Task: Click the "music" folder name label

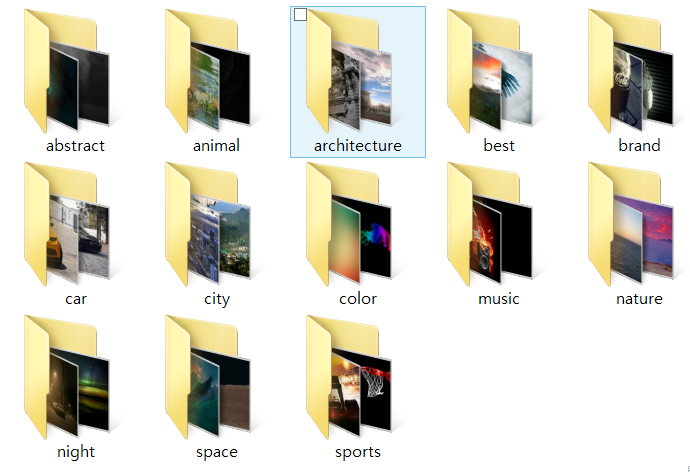Action: click(498, 299)
